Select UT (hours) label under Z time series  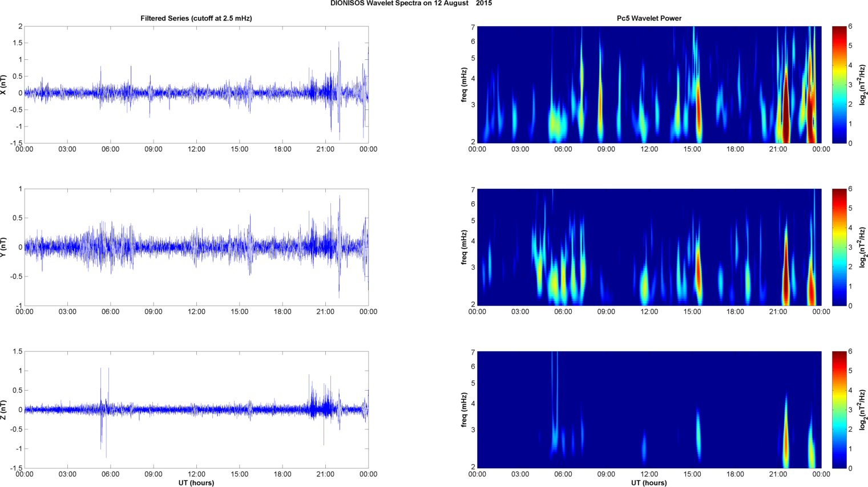tap(196, 483)
